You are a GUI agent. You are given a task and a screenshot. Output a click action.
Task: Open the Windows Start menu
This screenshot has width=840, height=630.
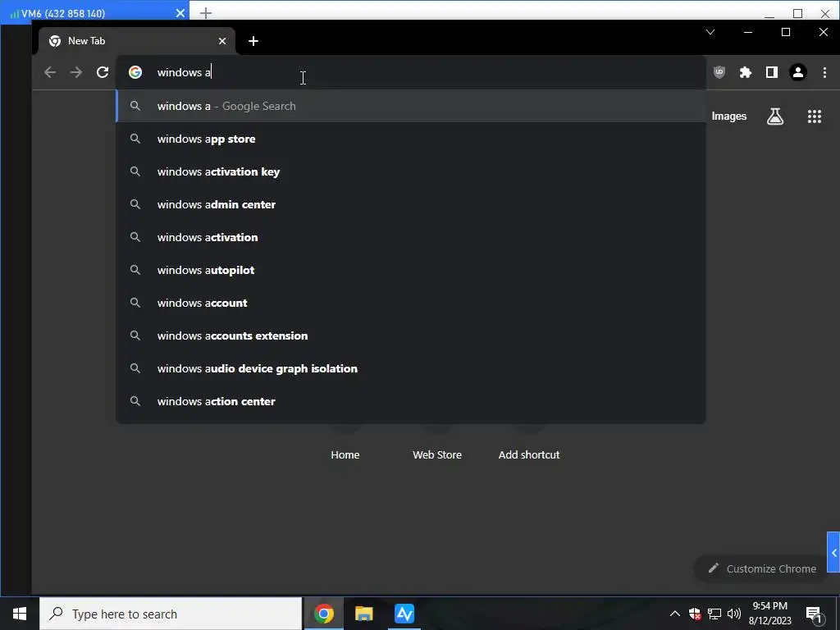coord(20,614)
